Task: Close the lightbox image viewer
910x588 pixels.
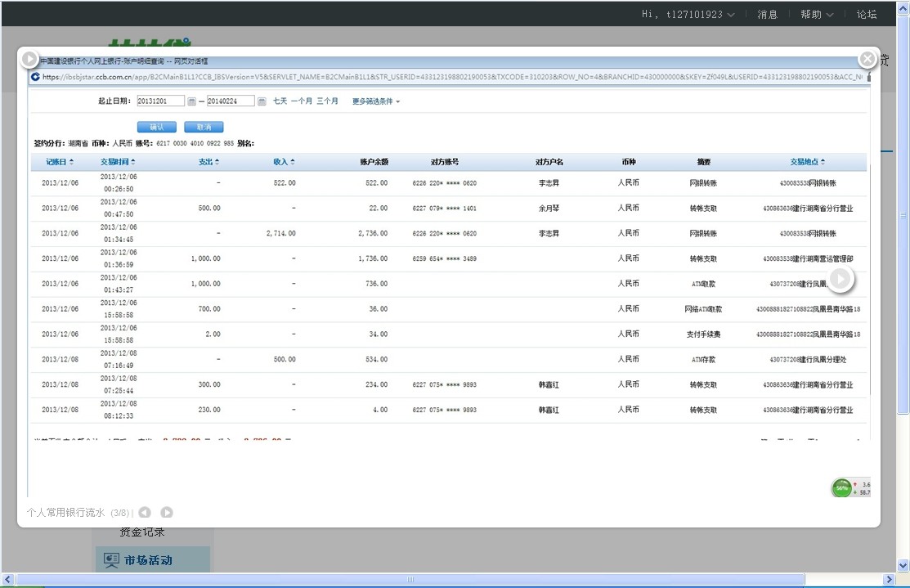Action: click(x=867, y=59)
